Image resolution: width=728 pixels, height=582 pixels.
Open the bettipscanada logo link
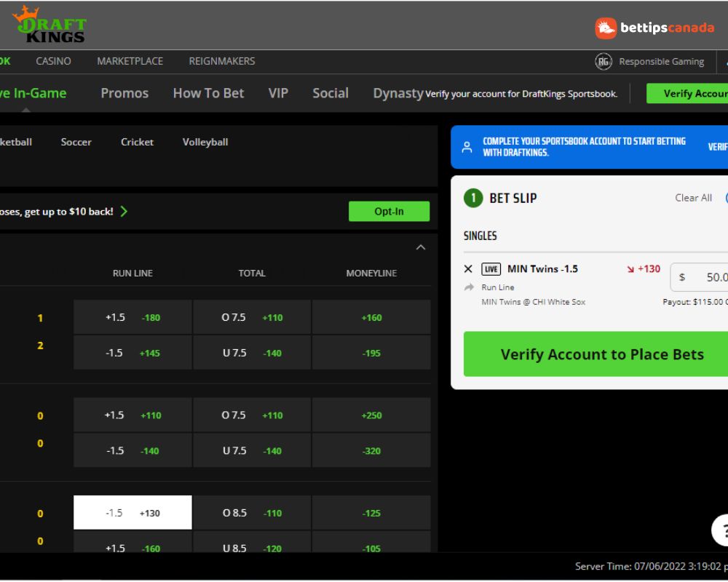(x=654, y=28)
